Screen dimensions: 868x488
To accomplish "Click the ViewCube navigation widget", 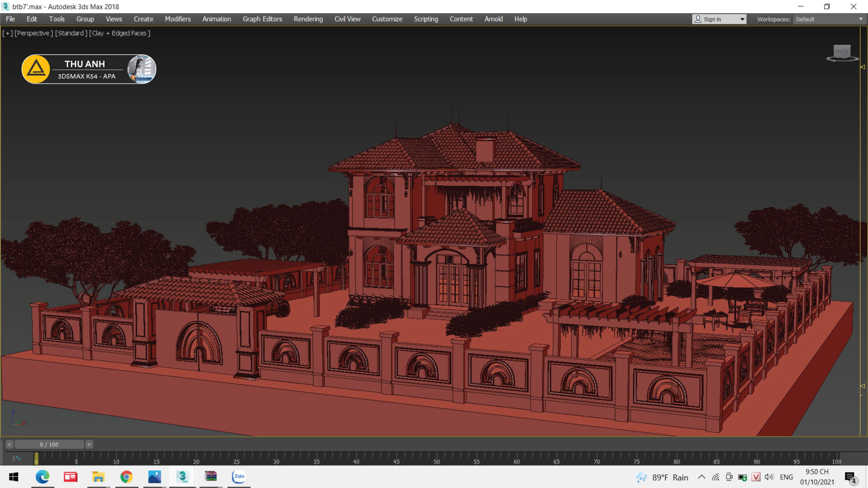I will tap(842, 52).
